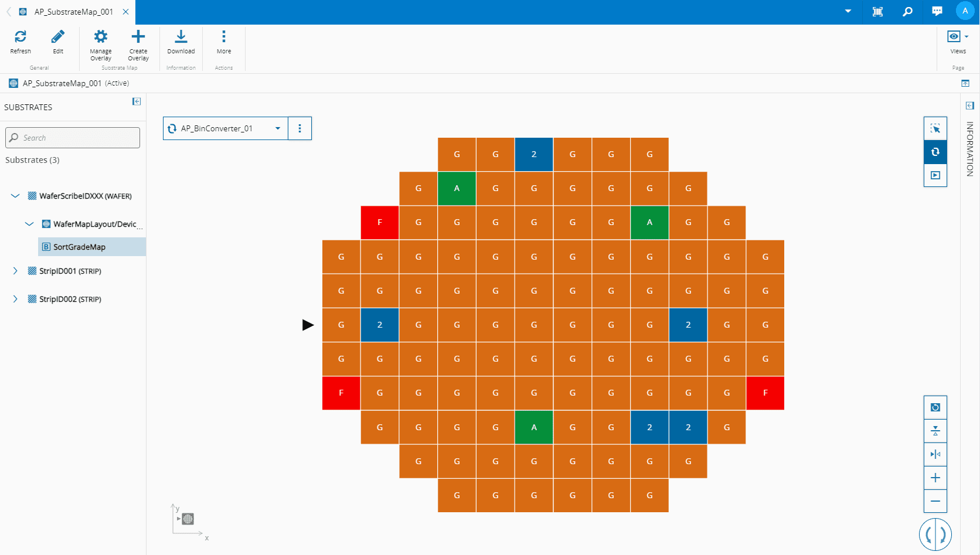Zoom out of the wafer map
The height and width of the screenshot is (555, 980).
pyautogui.click(x=935, y=501)
